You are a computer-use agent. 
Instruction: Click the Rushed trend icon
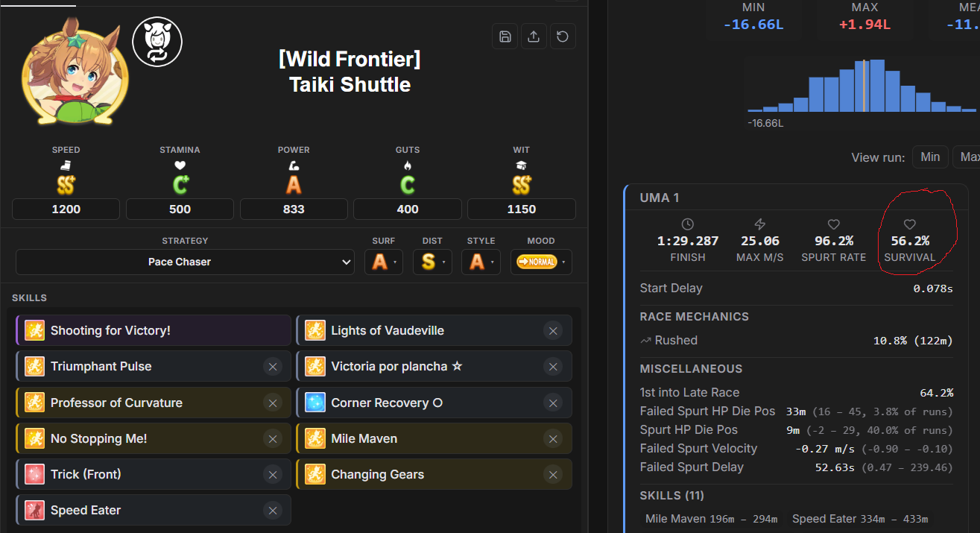[x=645, y=340]
